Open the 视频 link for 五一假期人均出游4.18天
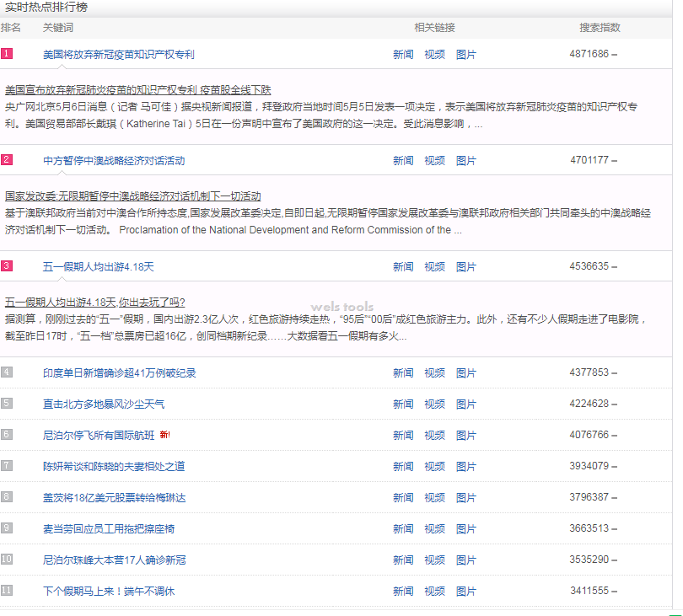The image size is (683, 616). click(434, 266)
